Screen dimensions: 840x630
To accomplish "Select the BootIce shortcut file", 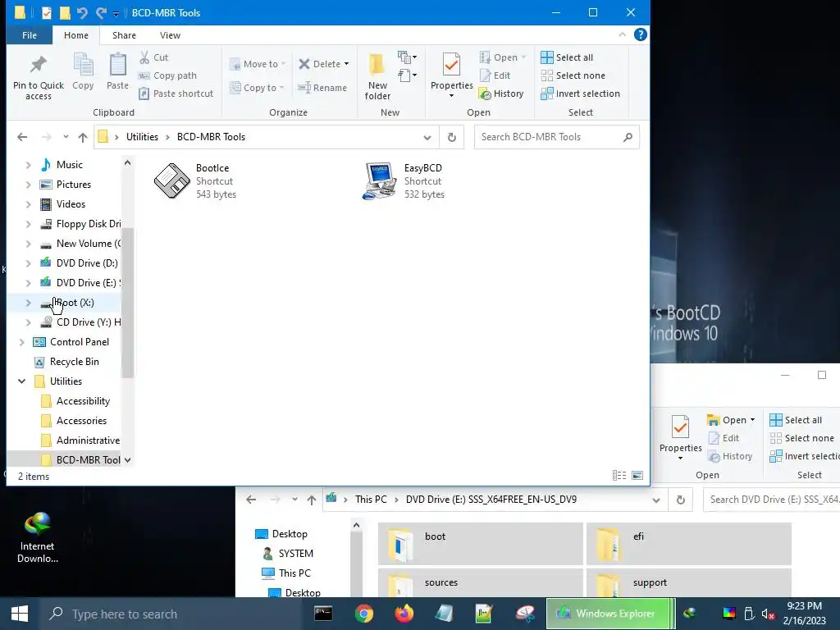I will click(x=195, y=181).
